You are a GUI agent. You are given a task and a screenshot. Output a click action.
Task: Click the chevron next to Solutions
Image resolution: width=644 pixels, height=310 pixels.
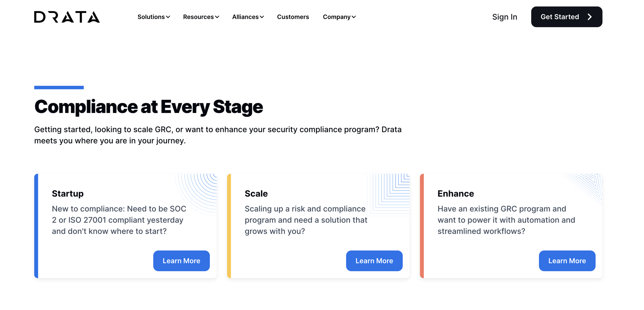click(168, 17)
